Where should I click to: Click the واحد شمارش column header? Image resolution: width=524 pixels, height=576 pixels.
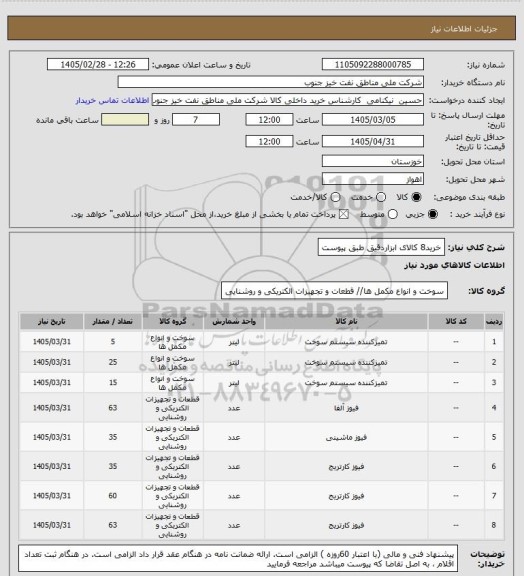234,321
